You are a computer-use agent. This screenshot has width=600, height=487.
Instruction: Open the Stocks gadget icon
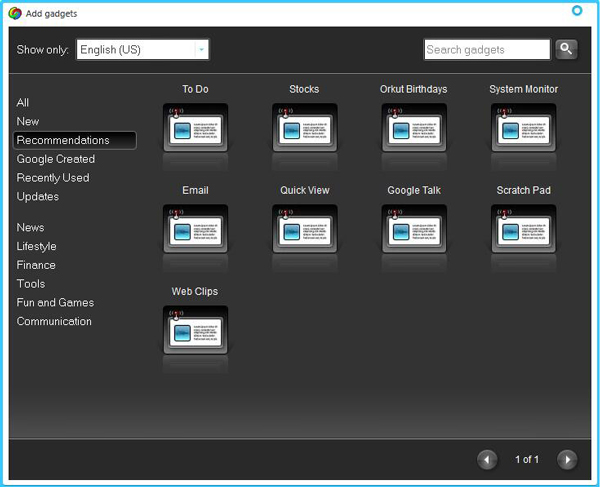click(x=305, y=127)
